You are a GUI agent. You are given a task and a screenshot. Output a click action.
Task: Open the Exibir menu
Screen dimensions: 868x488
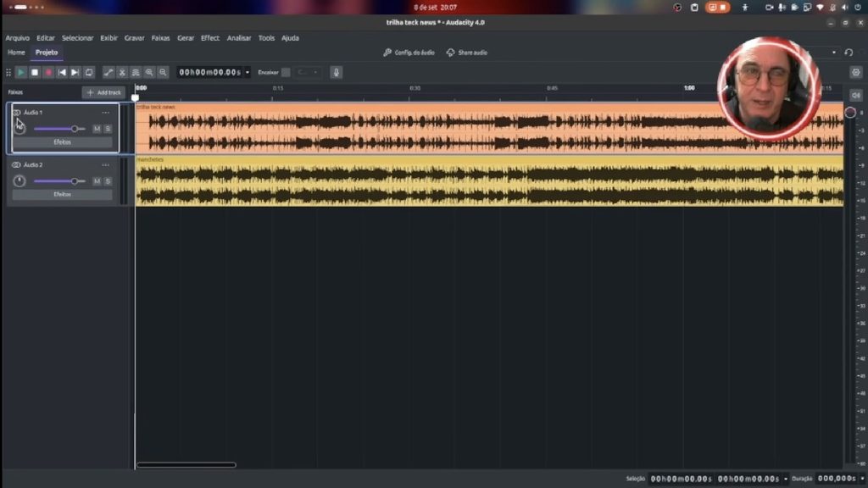109,38
